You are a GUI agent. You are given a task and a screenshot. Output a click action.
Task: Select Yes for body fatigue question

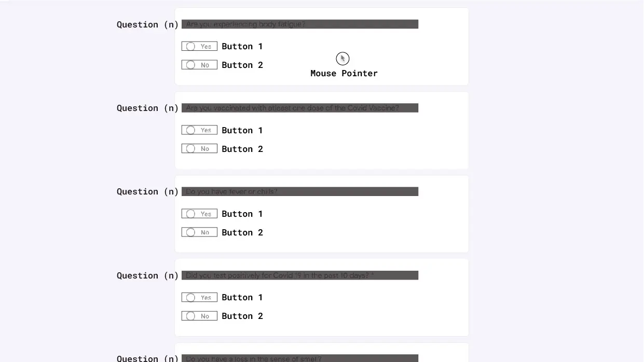click(199, 46)
